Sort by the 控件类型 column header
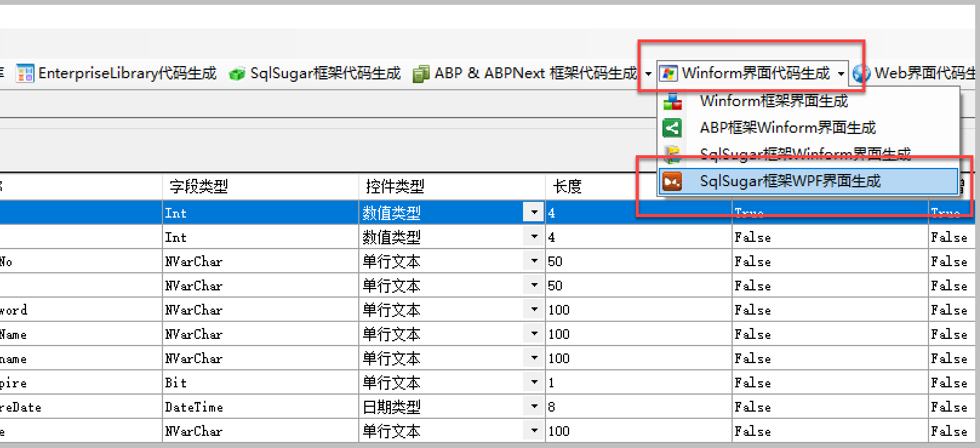Viewport: 980px width, 448px height. point(452,186)
